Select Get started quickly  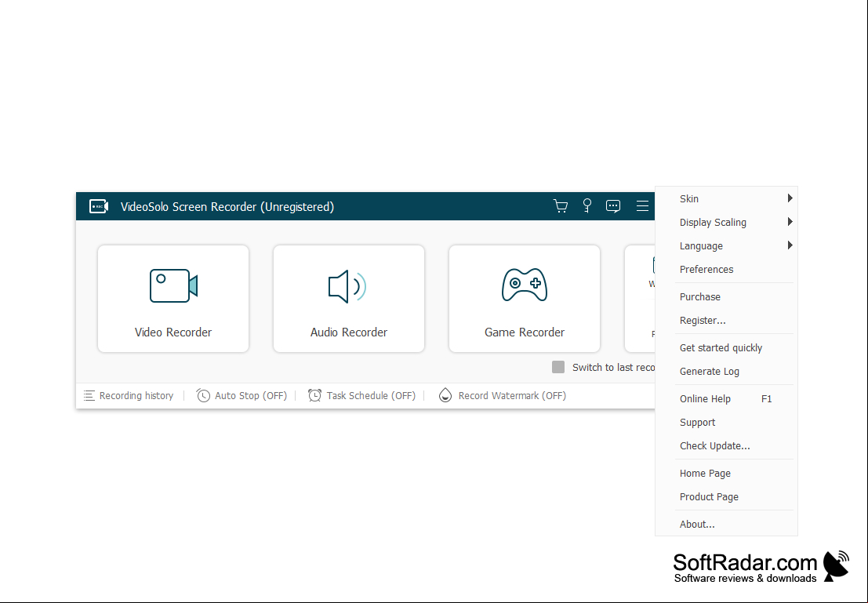726,347
